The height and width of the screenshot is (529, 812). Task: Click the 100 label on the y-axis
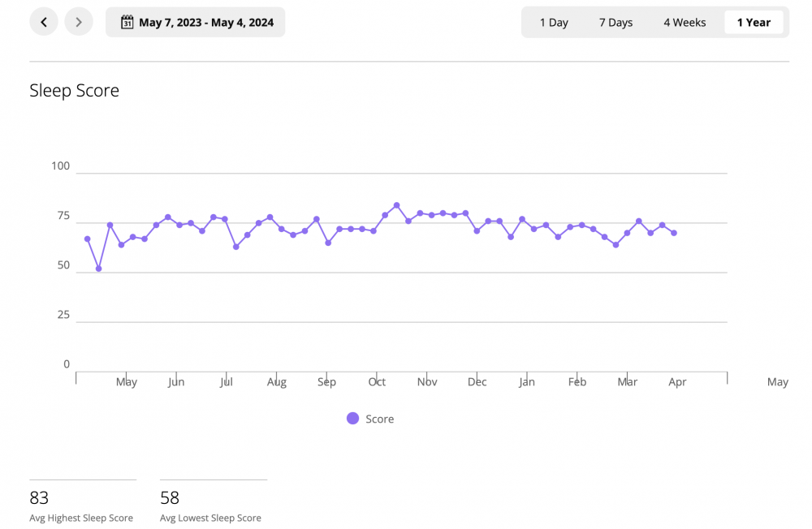point(61,166)
